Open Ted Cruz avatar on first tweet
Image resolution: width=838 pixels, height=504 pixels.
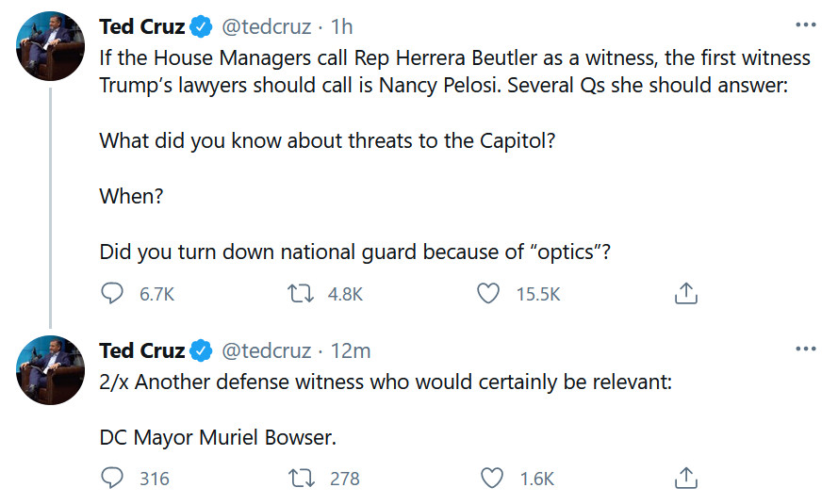point(52,47)
